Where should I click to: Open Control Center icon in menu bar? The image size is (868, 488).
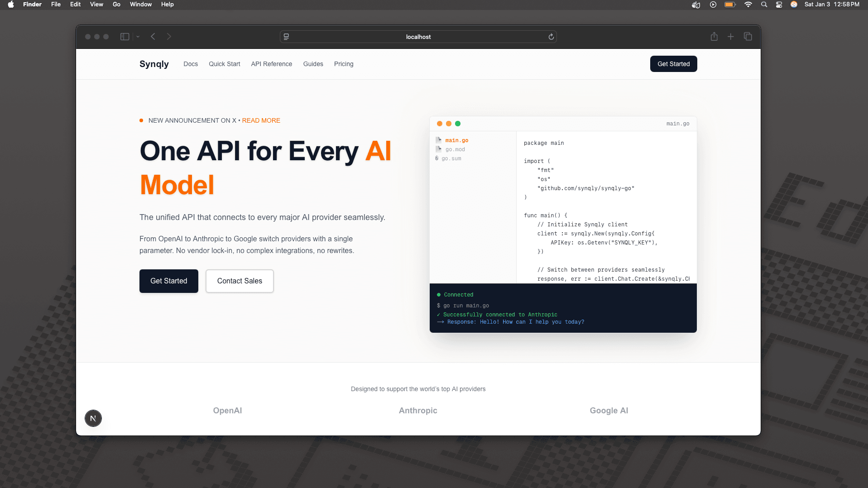pos(779,5)
